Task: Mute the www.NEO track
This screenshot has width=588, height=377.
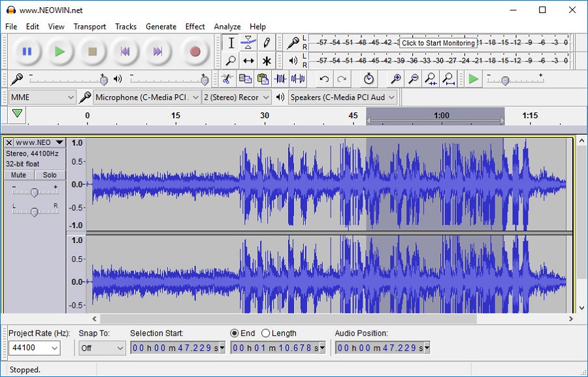Action: tap(18, 175)
